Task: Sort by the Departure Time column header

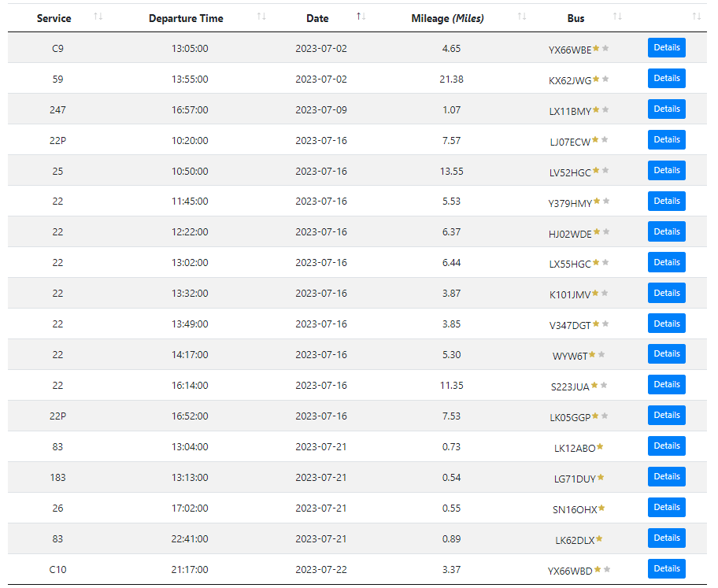Action: tap(186, 18)
